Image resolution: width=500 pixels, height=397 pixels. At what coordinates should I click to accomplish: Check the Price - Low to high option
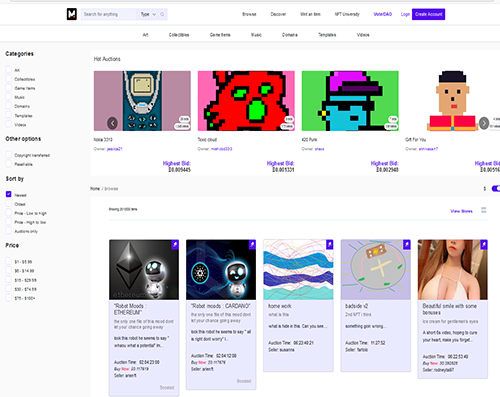point(9,213)
